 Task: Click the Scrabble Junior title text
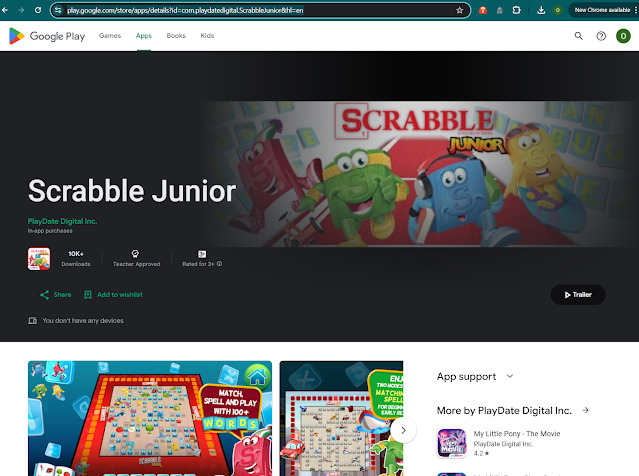click(132, 191)
